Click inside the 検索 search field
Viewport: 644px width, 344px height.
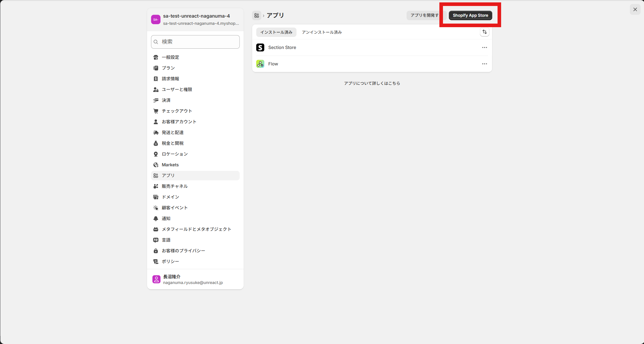tap(195, 42)
